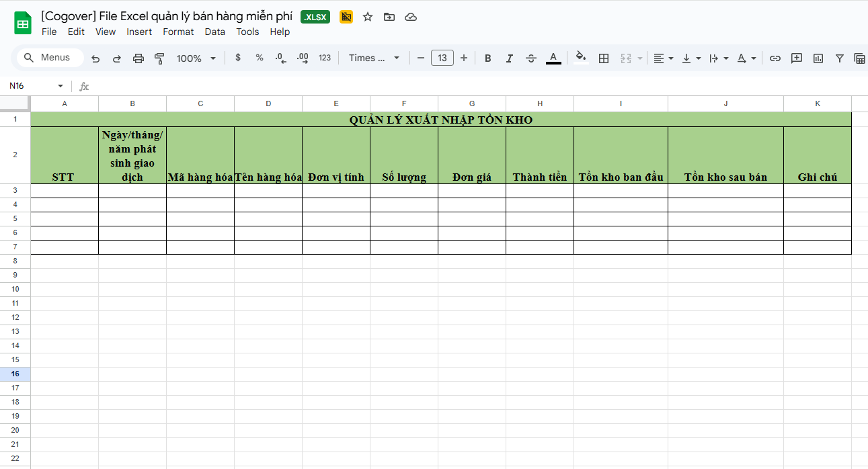Format as percent
Viewport: 868px width, 469px height.
click(260, 58)
